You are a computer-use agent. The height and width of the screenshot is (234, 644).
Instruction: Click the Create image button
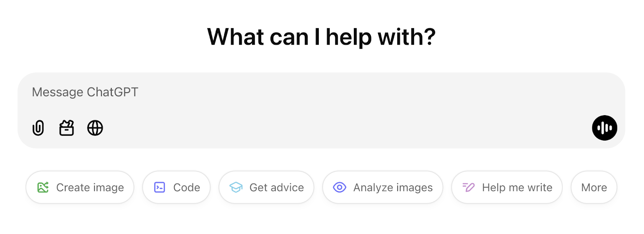pos(79,187)
